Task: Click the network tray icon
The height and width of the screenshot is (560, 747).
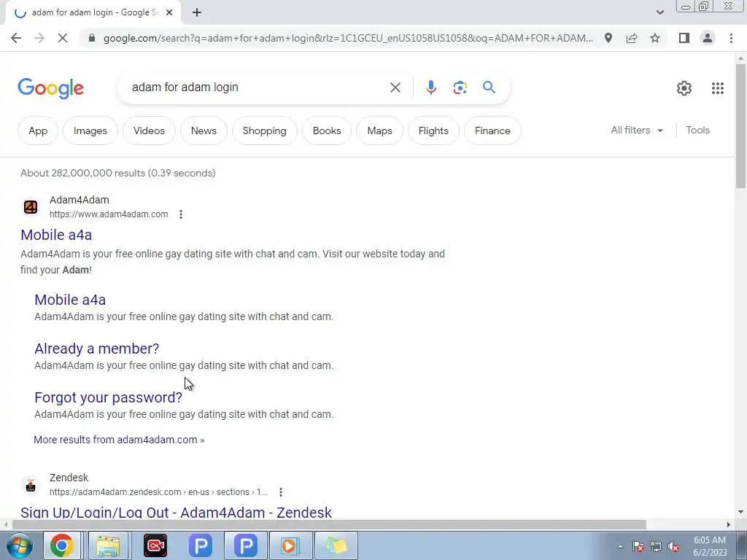Action: point(656,547)
